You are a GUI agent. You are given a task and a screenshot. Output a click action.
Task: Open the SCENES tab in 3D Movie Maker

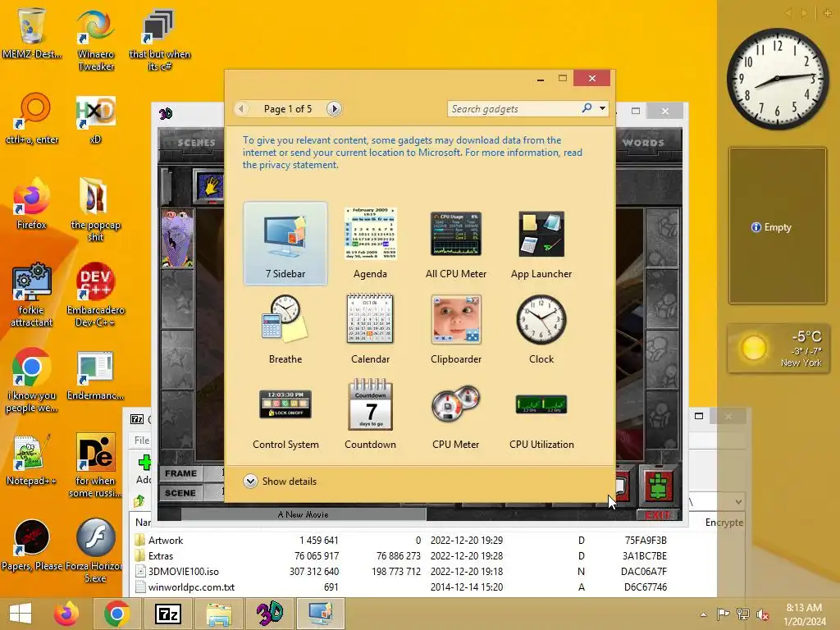[196, 143]
